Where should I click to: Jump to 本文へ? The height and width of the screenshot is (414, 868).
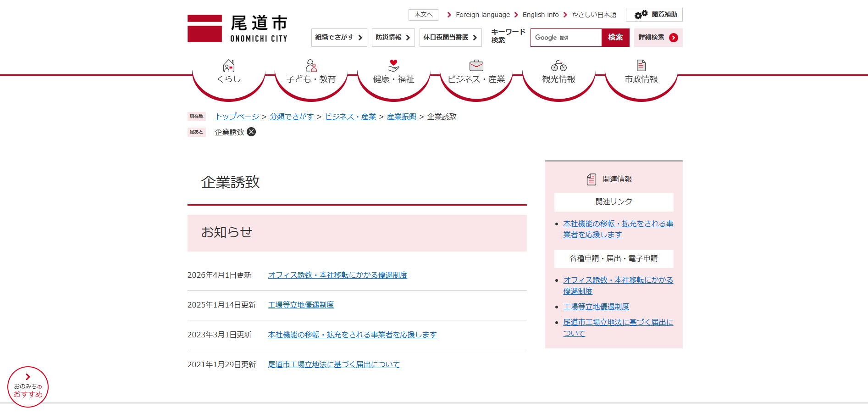[423, 15]
